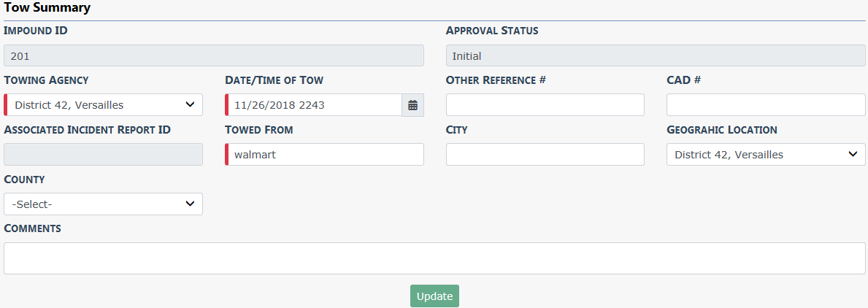Open the County select dropdown
The image size is (868, 308).
(x=104, y=204)
